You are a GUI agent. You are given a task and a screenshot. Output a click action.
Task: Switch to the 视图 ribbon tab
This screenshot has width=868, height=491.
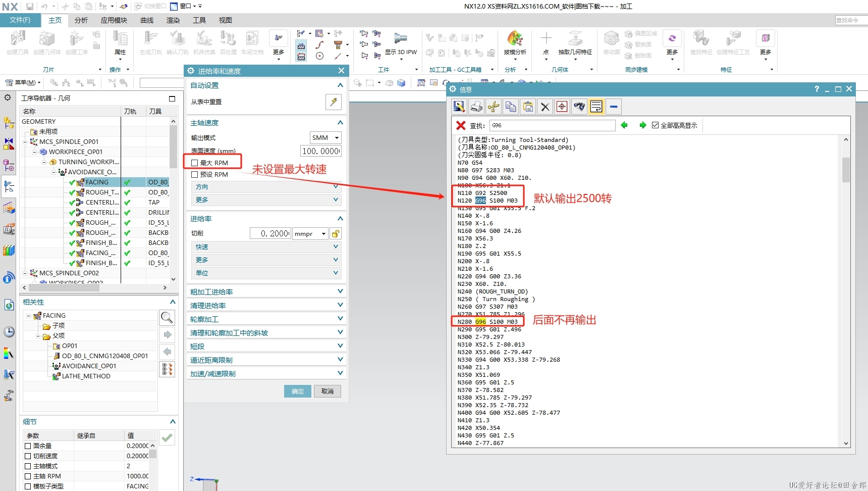(226, 20)
